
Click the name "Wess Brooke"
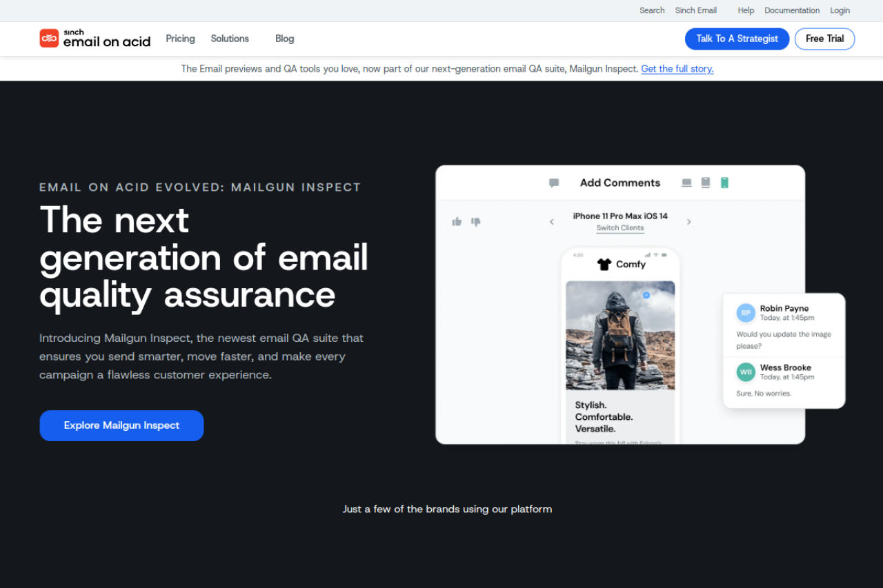[786, 367]
